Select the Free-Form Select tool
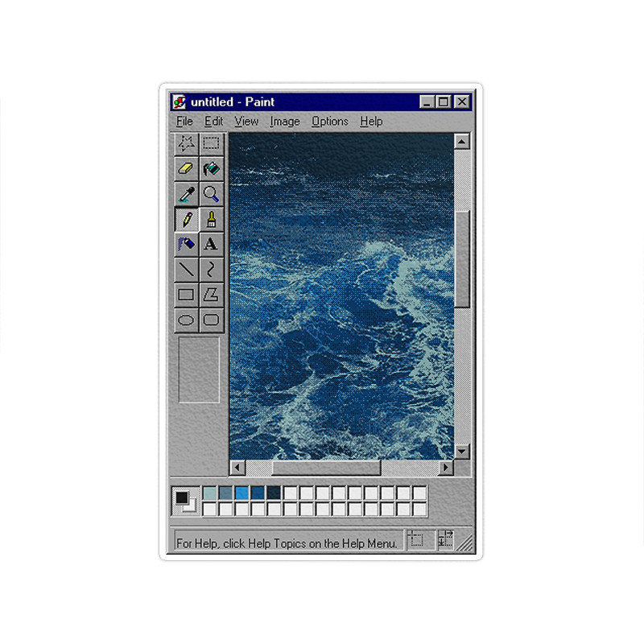The height and width of the screenshot is (644, 644). [187, 144]
